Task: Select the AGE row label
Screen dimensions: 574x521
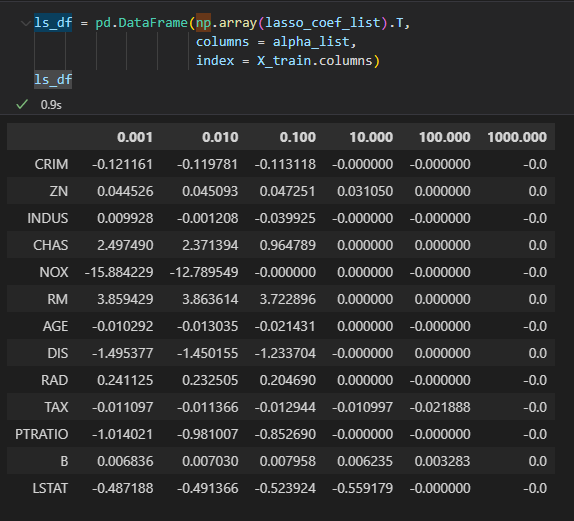Action: 55,326
